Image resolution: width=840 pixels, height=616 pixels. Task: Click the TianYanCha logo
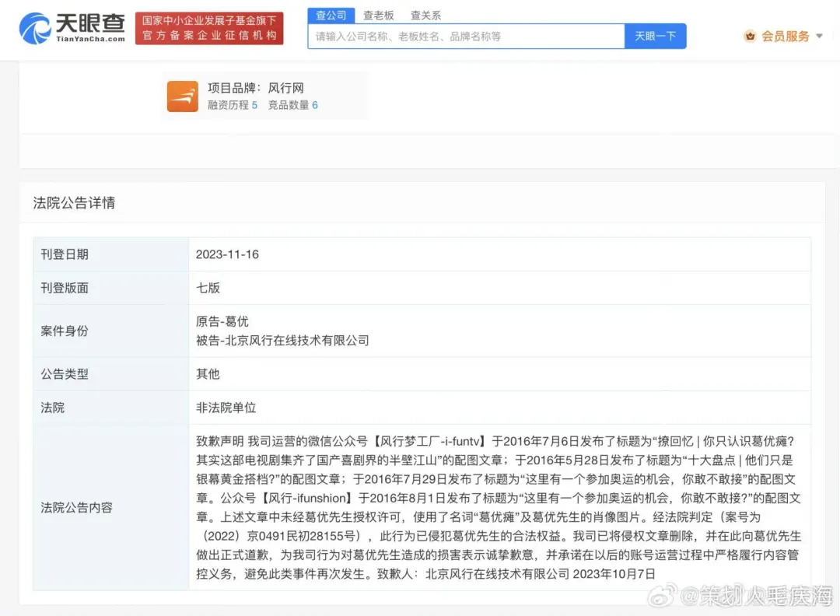tap(72, 28)
